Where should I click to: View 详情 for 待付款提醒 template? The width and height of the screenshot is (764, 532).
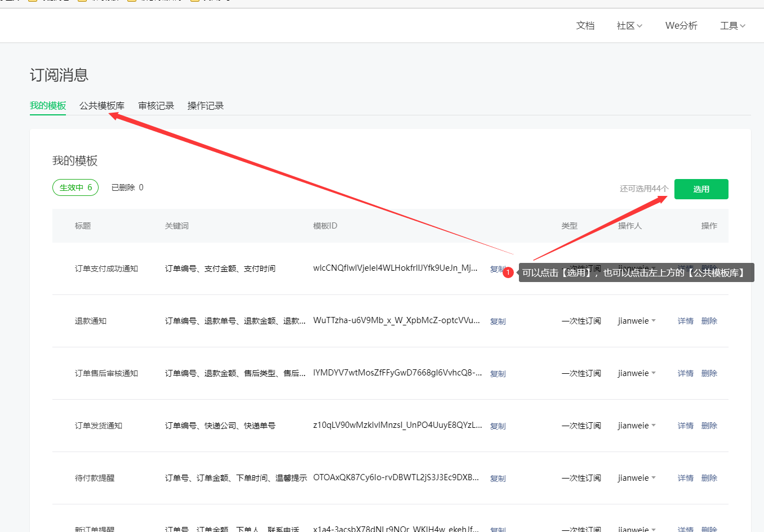[685, 478]
